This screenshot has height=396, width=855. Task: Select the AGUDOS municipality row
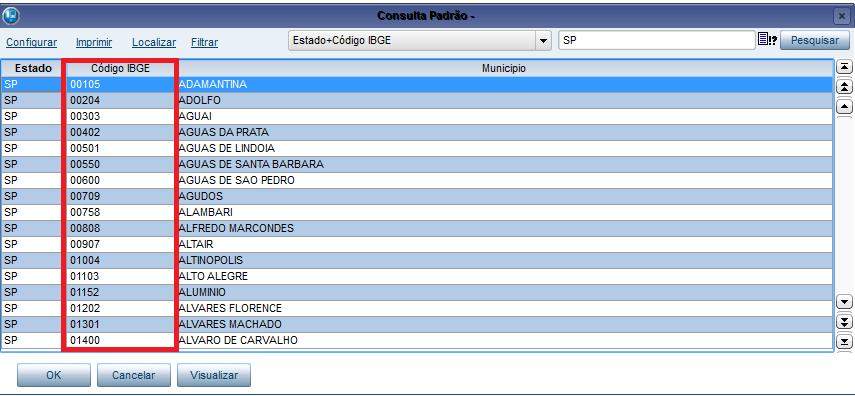(x=417, y=196)
